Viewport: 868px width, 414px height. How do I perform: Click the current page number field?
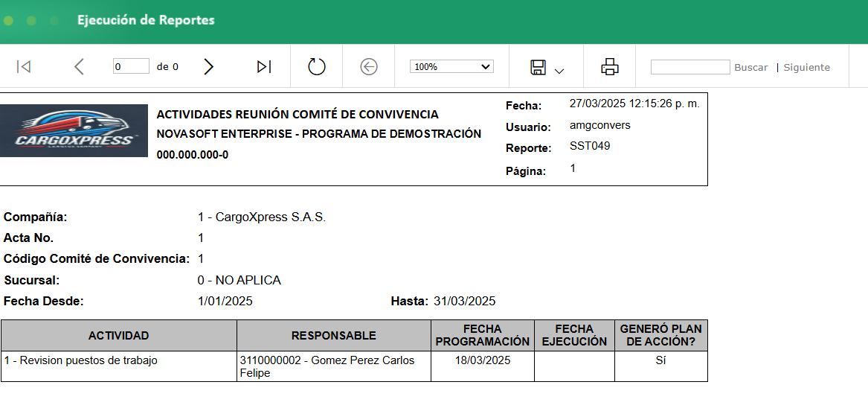(131, 66)
